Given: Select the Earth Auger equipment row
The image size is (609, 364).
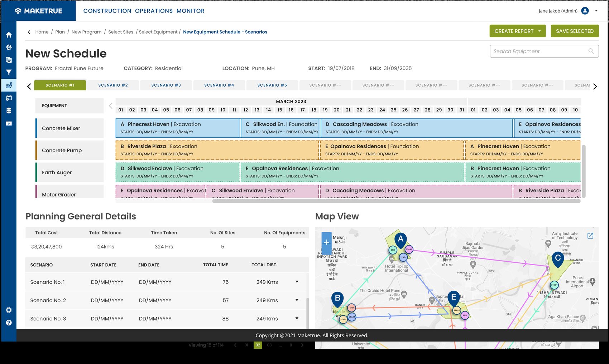Looking at the screenshot, I should click(x=69, y=173).
